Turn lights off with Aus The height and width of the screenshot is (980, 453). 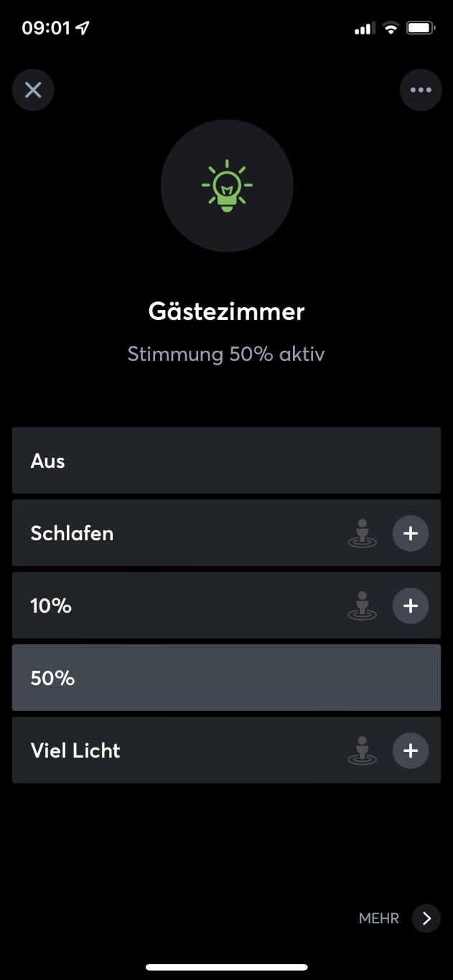pos(179,461)
